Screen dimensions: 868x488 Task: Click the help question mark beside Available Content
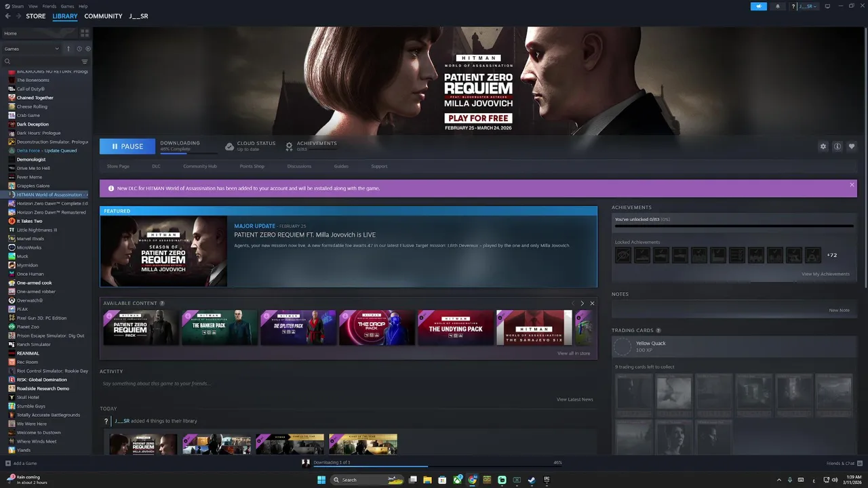point(162,303)
